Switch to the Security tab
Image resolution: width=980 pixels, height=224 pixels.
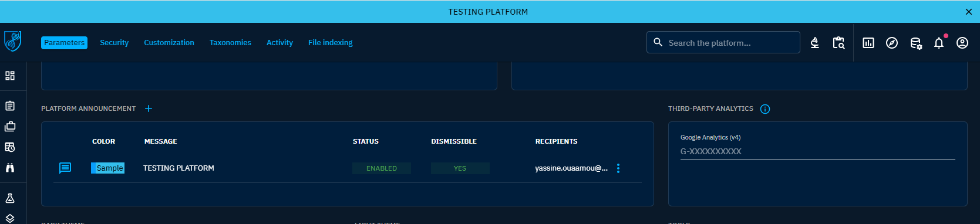tap(114, 43)
